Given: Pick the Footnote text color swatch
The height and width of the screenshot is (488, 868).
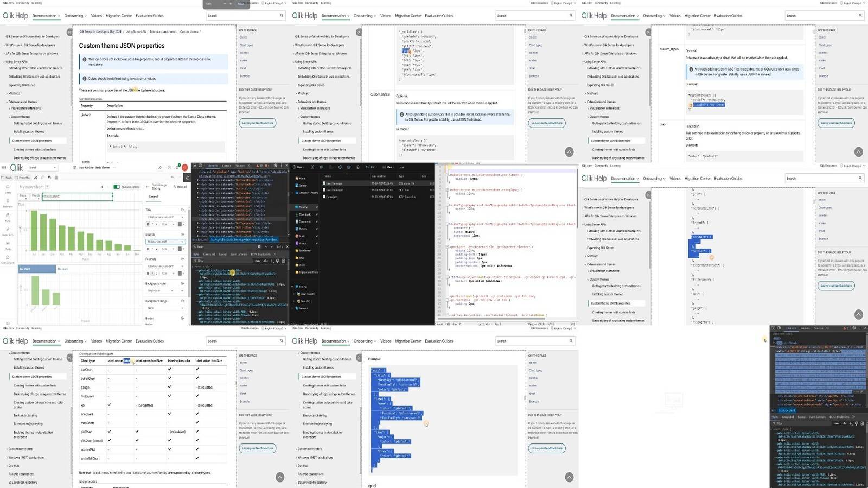Looking at the screenshot, I should [180, 273].
